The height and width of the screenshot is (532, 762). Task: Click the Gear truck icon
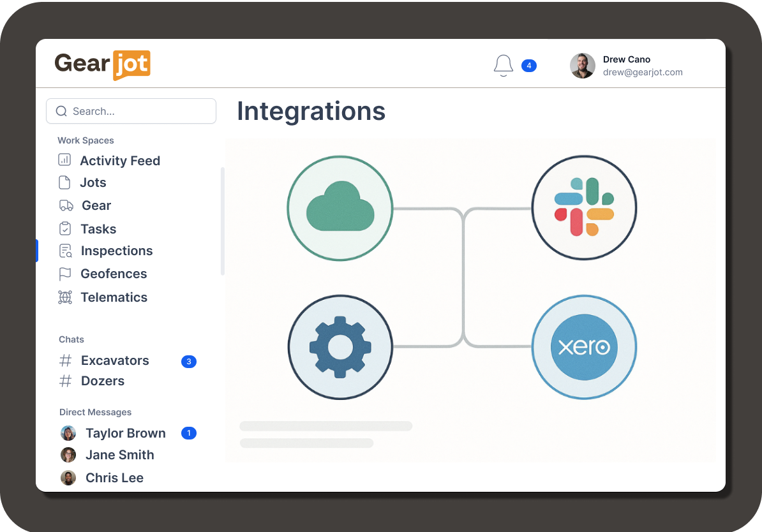66,205
